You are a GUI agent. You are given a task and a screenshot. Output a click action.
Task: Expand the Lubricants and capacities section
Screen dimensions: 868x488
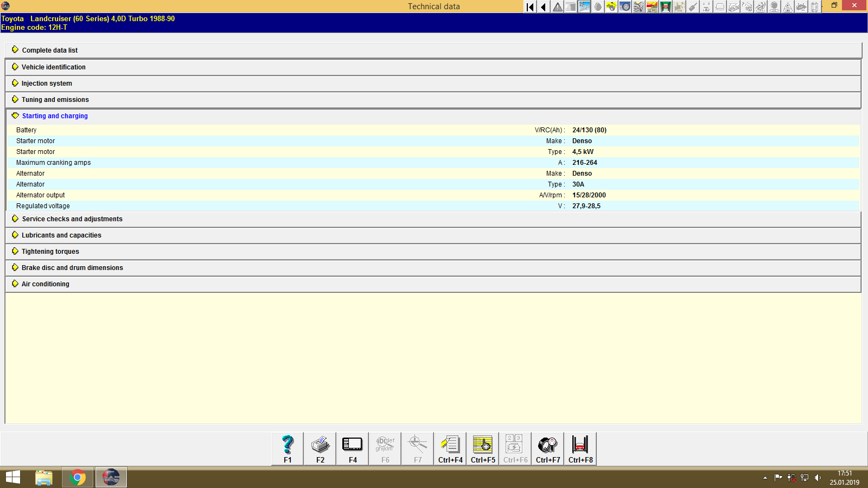tap(61, 235)
